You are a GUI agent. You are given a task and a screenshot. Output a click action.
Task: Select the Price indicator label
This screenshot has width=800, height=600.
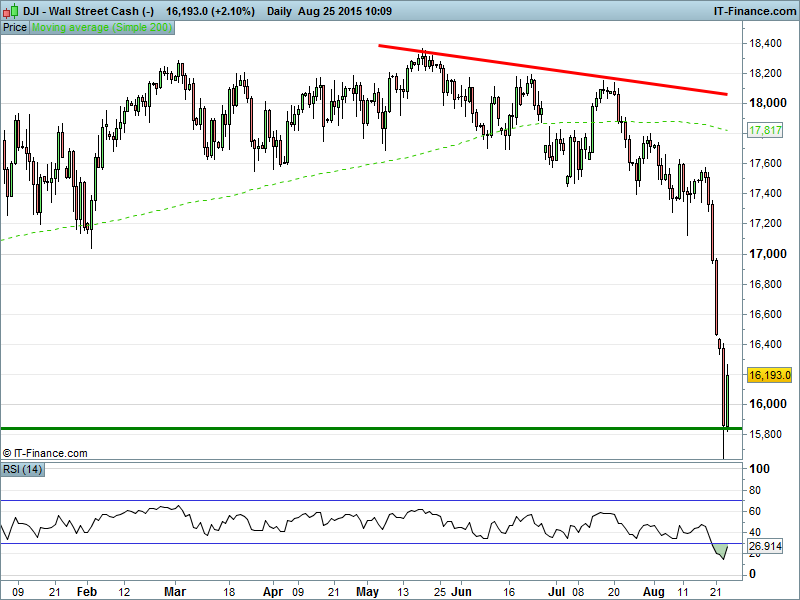click(15, 27)
